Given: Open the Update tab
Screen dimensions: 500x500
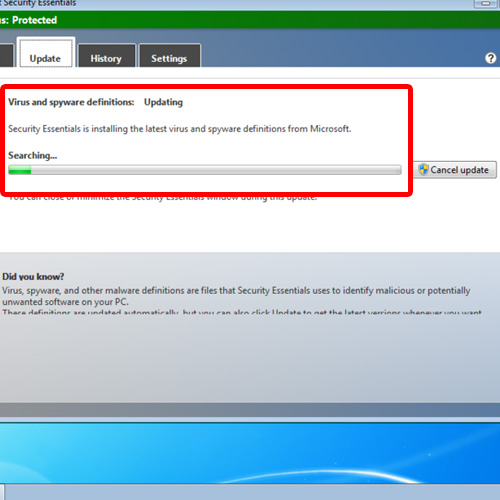Looking at the screenshot, I should tap(46, 53).
